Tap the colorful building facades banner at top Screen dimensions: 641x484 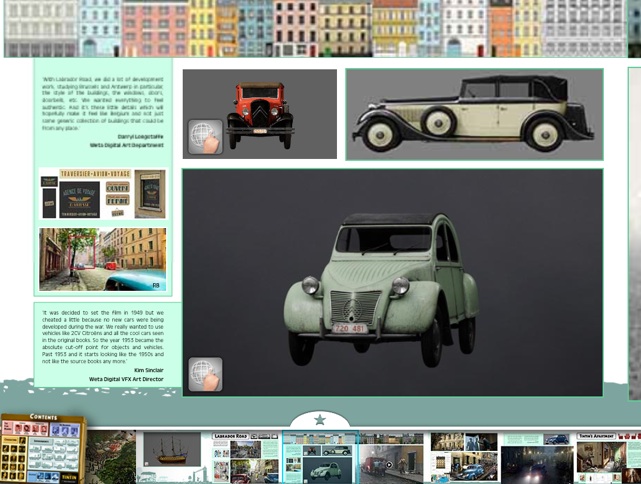point(316,28)
